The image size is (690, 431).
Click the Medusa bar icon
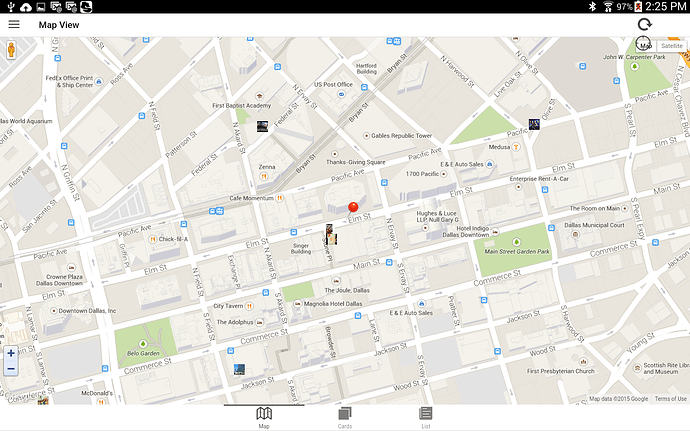point(516,147)
